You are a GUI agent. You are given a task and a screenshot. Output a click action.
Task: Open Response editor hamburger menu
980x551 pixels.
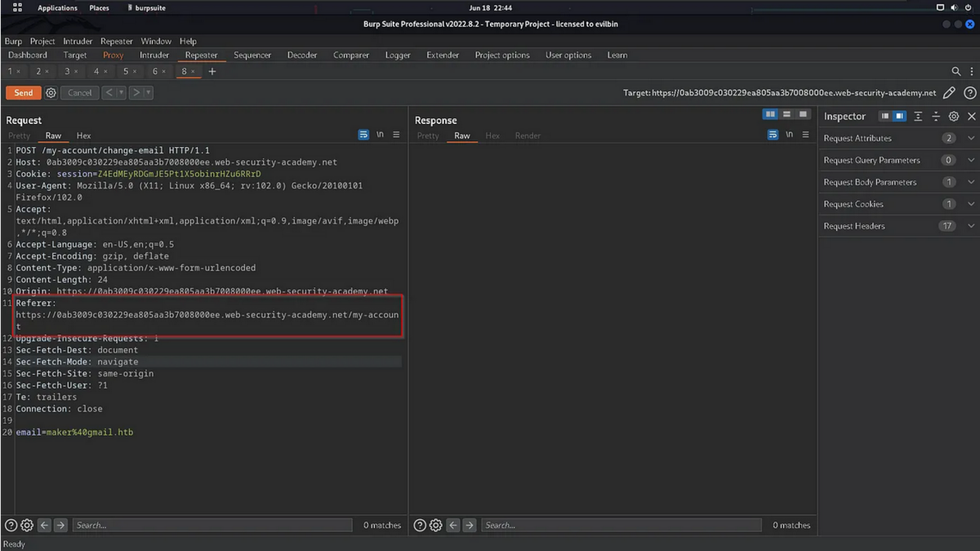pos(805,135)
